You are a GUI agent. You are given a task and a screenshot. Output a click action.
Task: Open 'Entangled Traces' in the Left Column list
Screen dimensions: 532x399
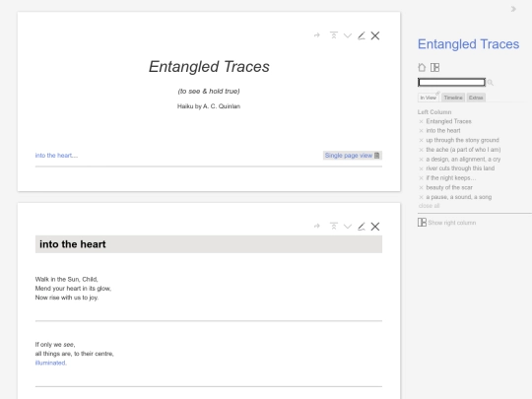(x=448, y=121)
